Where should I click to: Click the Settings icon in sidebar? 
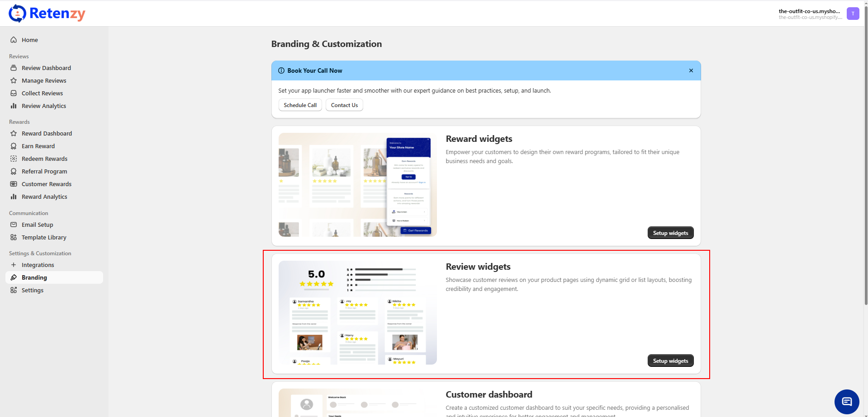tap(14, 290)
